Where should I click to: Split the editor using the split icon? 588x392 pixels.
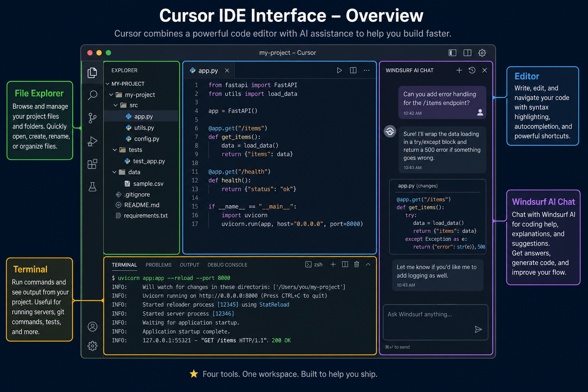(353, 70)
